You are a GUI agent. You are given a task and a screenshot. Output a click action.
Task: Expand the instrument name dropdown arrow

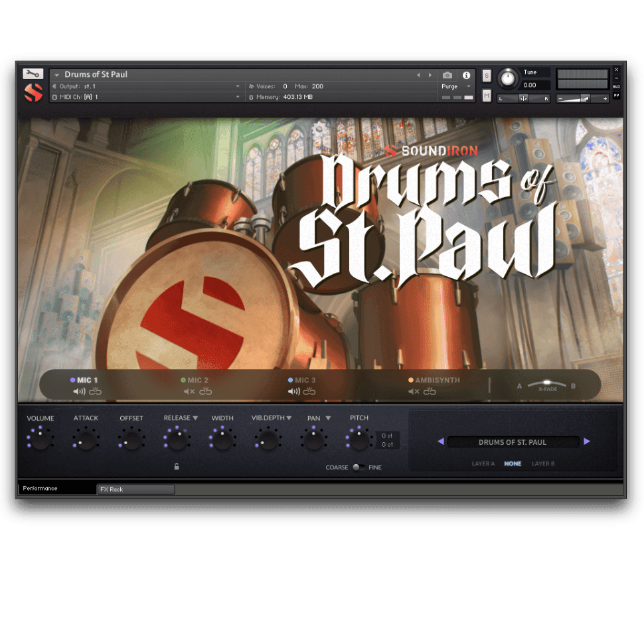pos(57,75)
